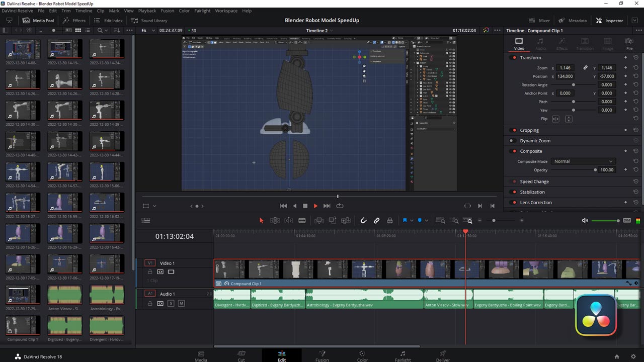Jump to first frame button
Screen dimensions: 644x362
point(283,206)
